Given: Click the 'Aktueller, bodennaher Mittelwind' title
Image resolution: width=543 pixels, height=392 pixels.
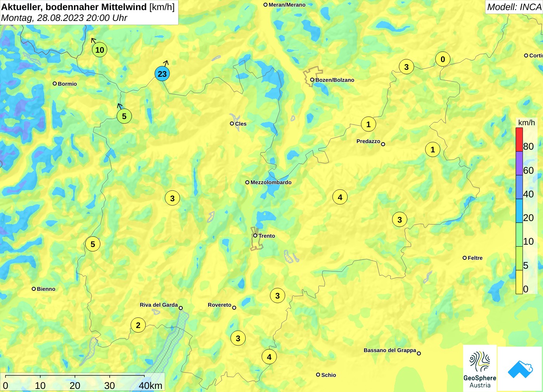Looking at the screenshot, I should pyautogui.click(x=74, y=7).
